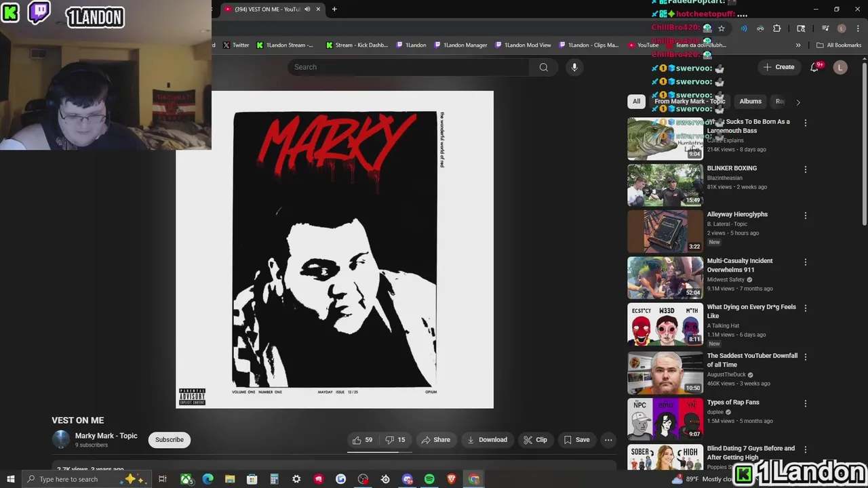Select the All filter chip

(x=636, y=102)
